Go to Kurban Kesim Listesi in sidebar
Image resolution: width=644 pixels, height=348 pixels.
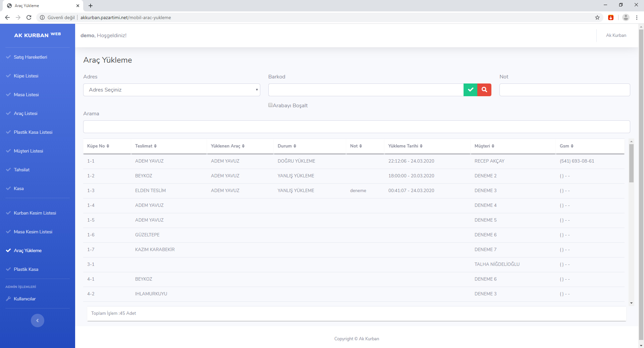click(x=35, y=213)
